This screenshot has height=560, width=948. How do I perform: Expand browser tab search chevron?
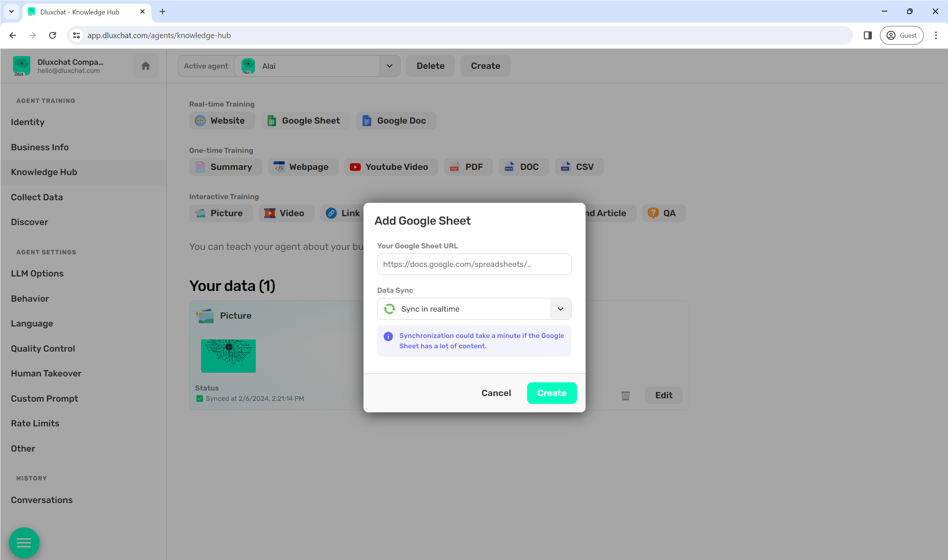(11, 12)
